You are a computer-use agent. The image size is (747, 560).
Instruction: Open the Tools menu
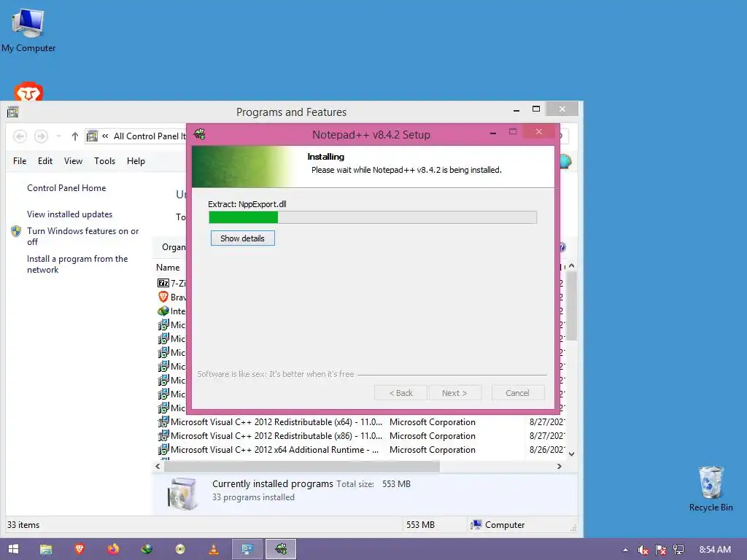(105, 161)
